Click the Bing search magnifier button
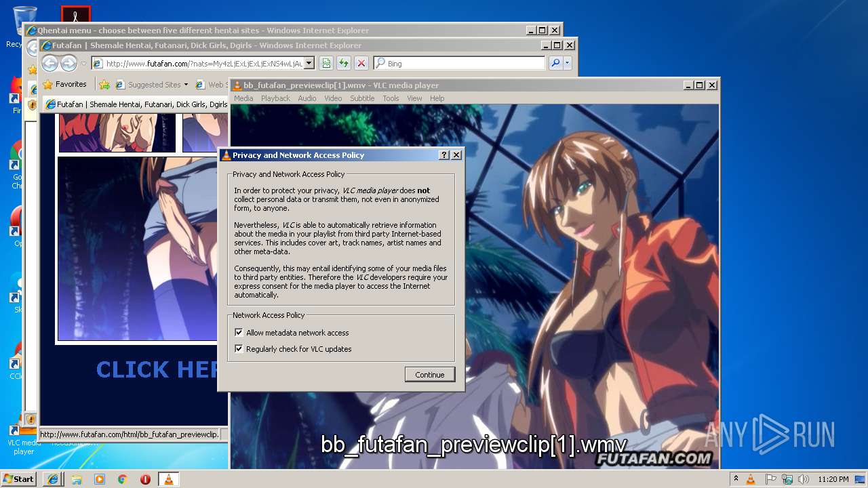868x488 pixels. pos(555,63)
